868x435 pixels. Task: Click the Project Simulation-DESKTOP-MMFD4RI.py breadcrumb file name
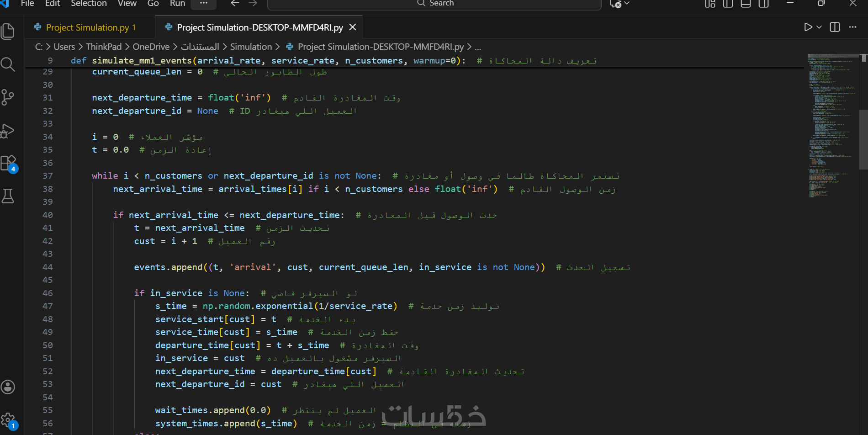tap(381, 47)
